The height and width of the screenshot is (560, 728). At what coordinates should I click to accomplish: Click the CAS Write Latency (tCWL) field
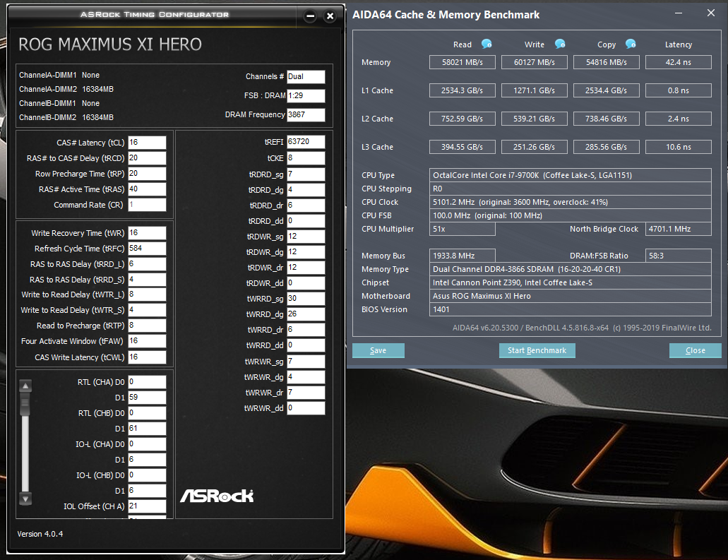click(147, 357)
